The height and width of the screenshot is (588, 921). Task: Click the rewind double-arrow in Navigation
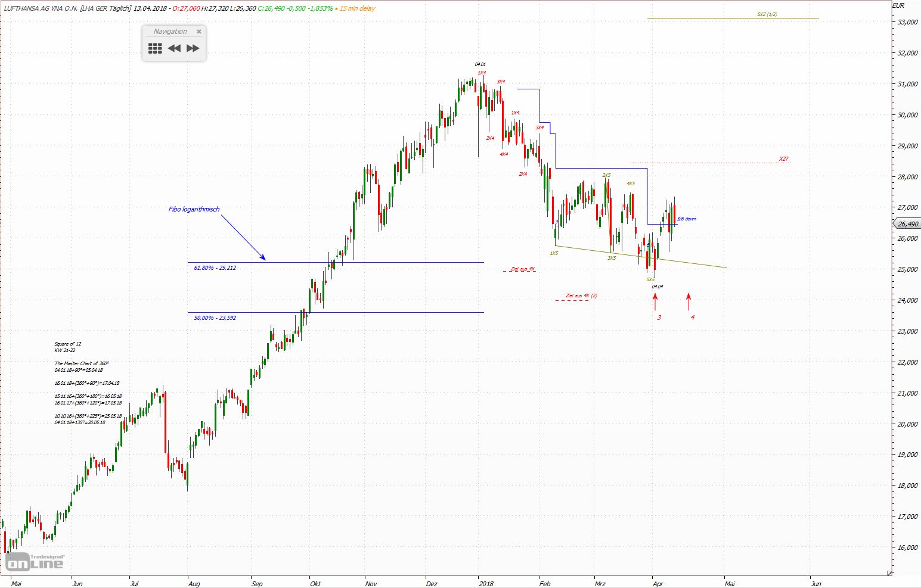(174, 49)
